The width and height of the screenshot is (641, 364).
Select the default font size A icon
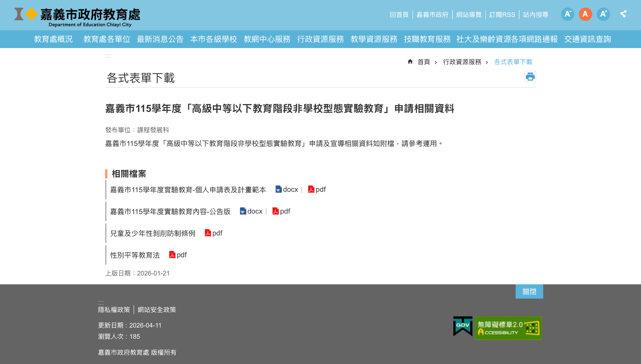585,14
